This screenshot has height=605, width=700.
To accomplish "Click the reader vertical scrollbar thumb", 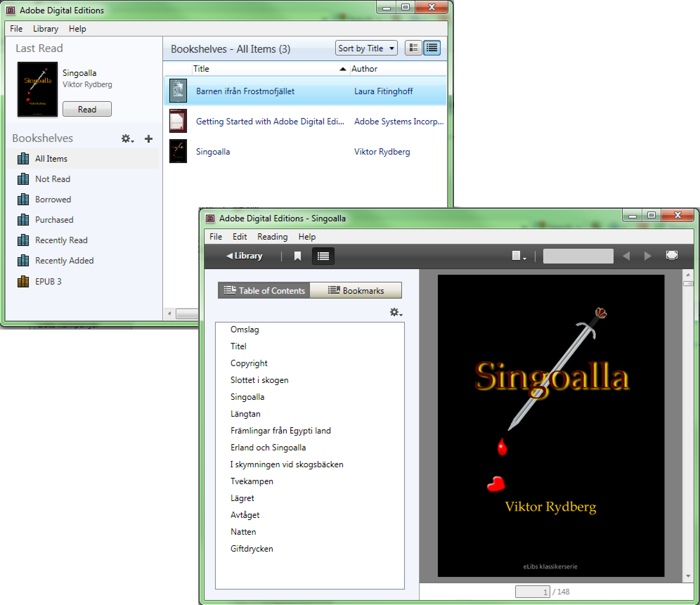I will (x=688, y=284).
